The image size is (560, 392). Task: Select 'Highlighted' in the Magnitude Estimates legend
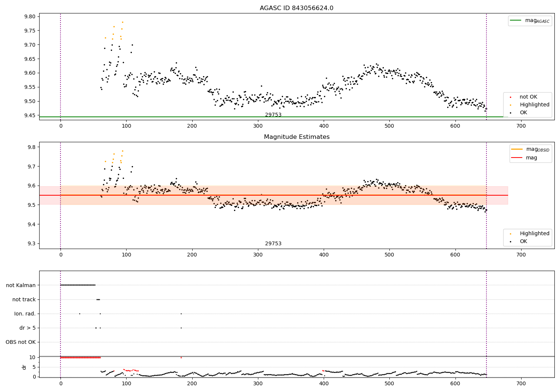pyautogui.click(x=534, y=234)
